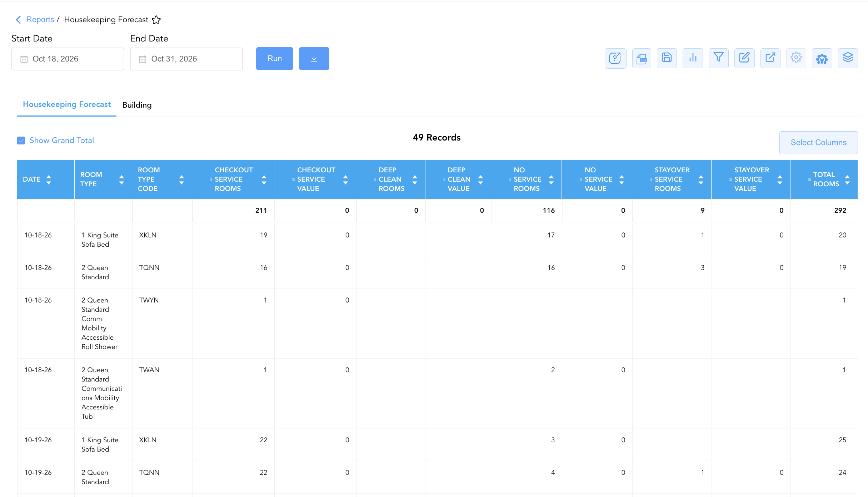The image size is (868, 497).
Task: Sort by NO SERVICE ROOMS column
Action: 551,179
